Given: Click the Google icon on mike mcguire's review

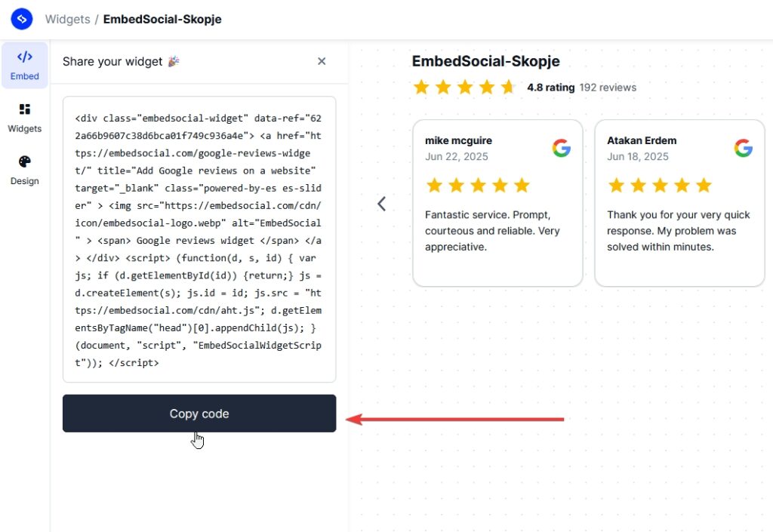Looking at the screenshot, I should click(562, 148).
